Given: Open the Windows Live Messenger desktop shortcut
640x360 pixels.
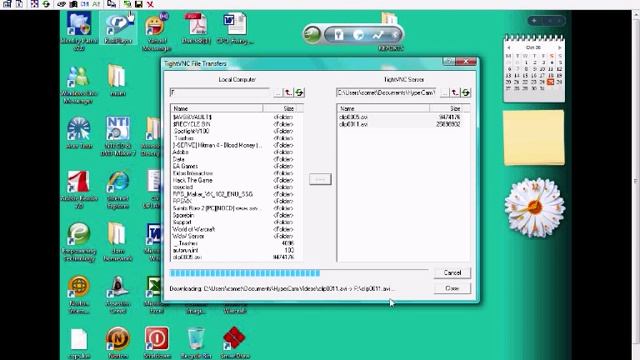Looking at the screenshot, I should (x=79, y=84).
